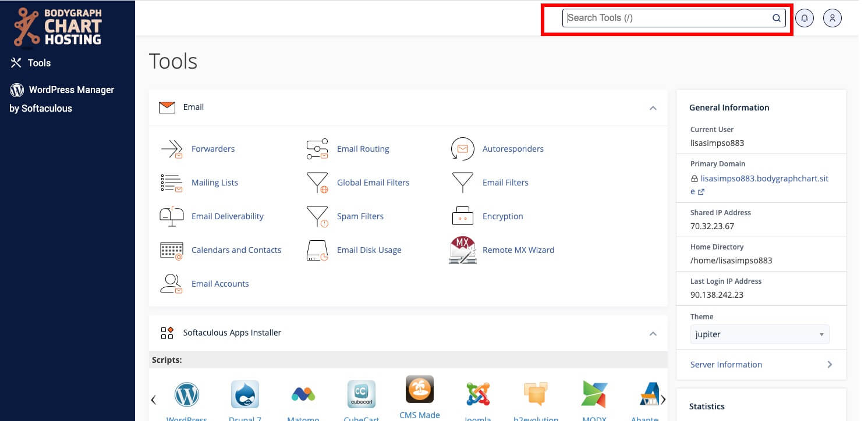The height and width of the screenshot is (421, 868).
Task: Open the Email Deliverability mailbox icon
Action: [x=172, y=216]
